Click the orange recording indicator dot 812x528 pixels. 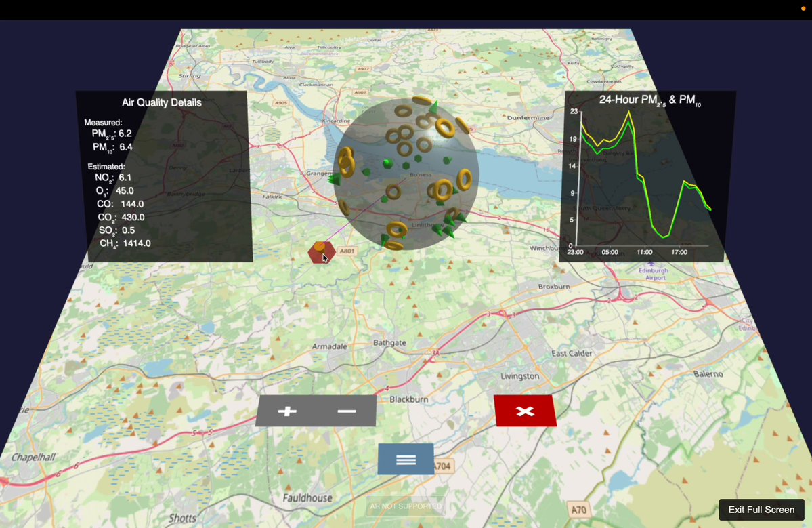803,9
